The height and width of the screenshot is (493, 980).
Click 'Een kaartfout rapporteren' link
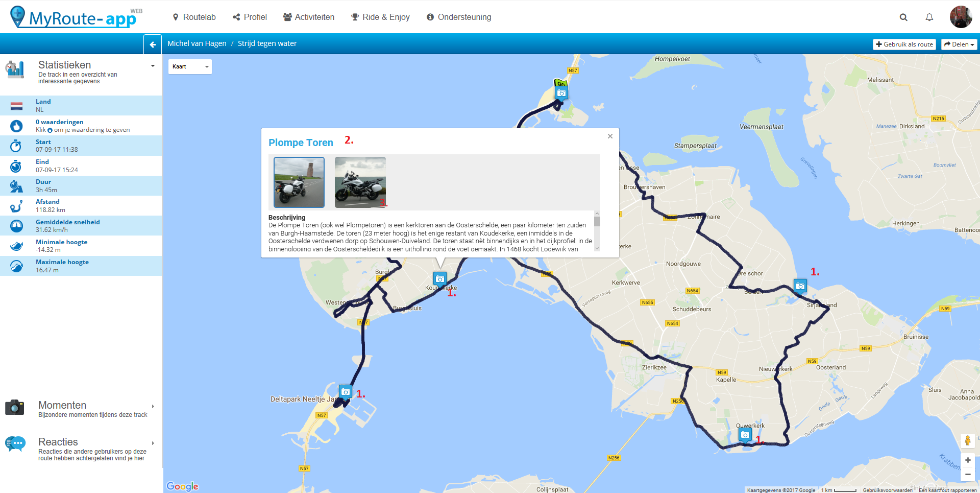tap(948, 490)
